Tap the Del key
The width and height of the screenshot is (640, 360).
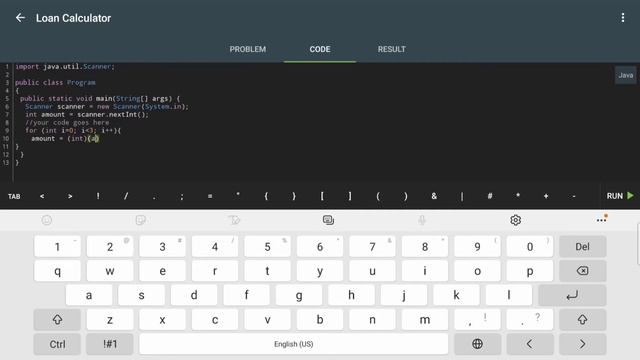coord(582,247)
